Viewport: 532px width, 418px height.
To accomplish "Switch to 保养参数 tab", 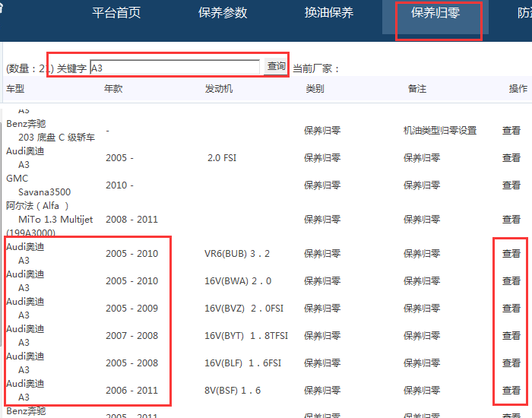I will pos(223,13).
